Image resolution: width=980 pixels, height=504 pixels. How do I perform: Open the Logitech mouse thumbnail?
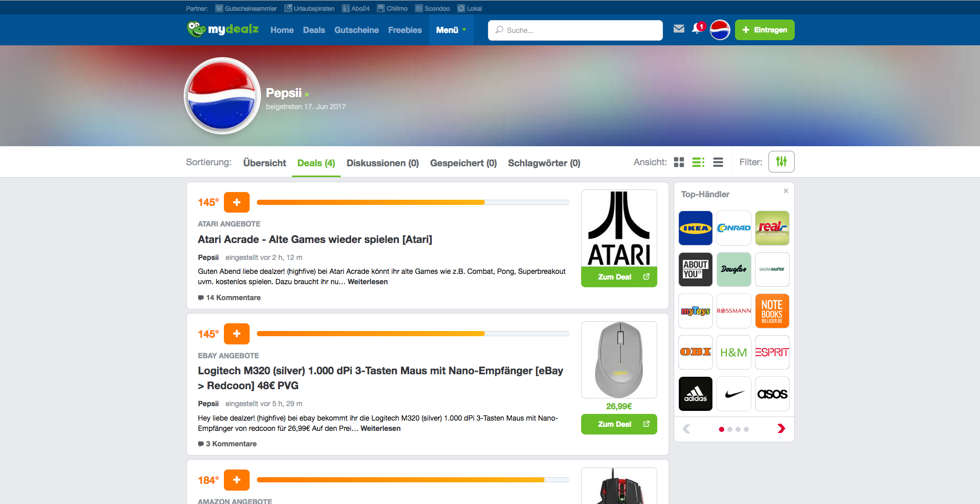pyautogui.click(x=619, y=360)
